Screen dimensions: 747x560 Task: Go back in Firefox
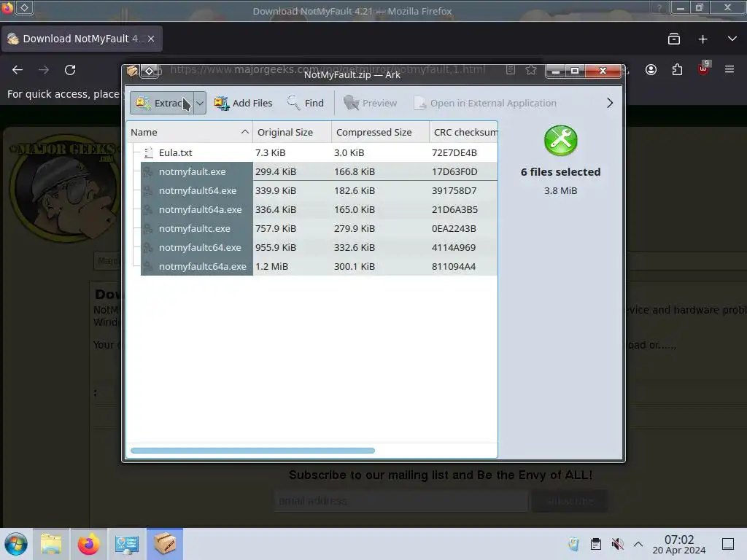(18, 70)
